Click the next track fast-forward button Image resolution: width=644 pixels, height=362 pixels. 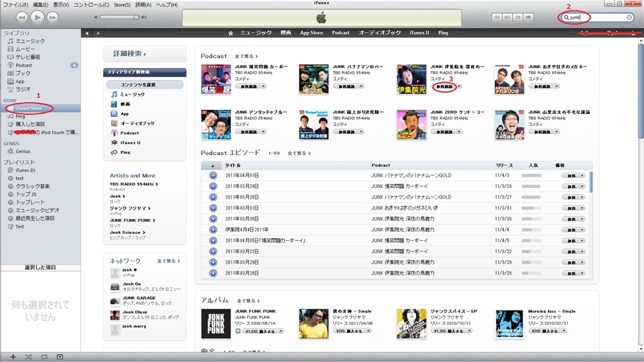(x=53, y=17)
